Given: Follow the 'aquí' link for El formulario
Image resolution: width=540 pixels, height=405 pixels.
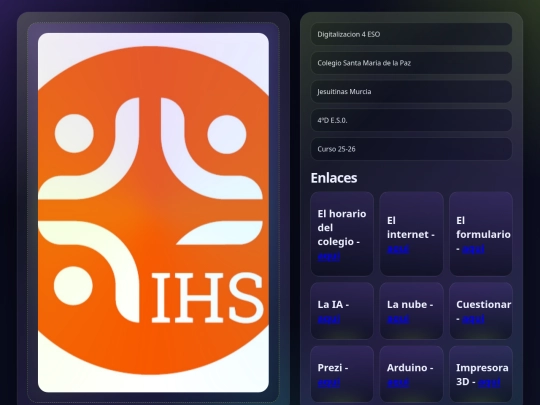Looking at the screenshot, I should pyautogui.click(x=473, y=249).
